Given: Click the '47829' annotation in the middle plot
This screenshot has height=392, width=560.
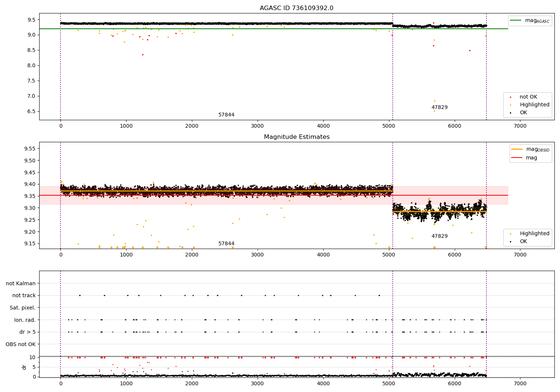Looking at the screenshot, I should [439, 236].
